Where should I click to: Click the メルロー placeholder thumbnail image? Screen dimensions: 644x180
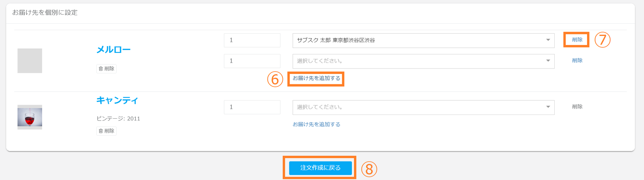pyautogui.click(x=30, y=61)
